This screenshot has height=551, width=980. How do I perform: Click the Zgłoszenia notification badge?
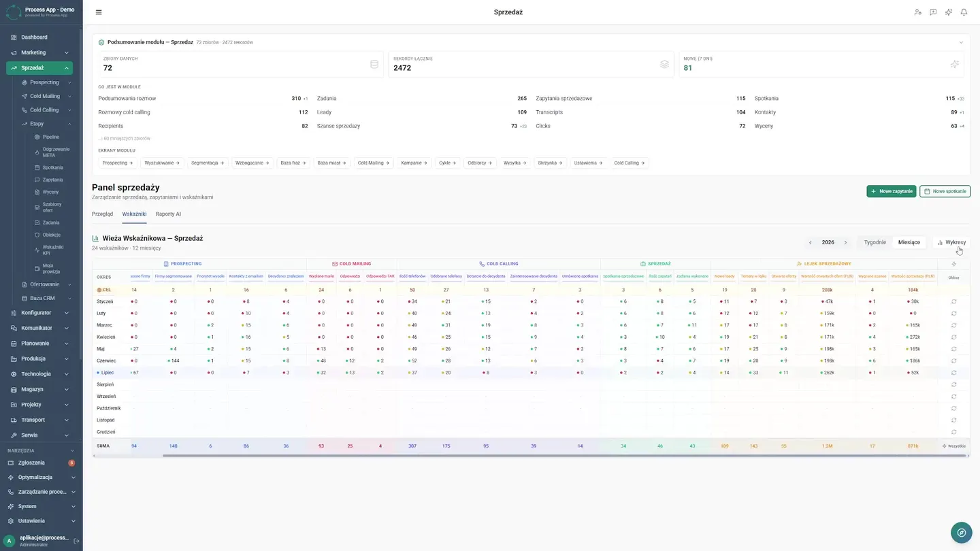click(x=71, y=463)
